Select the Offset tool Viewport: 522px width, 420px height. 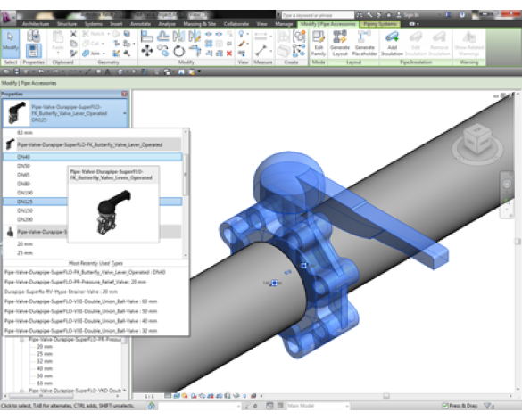click(162, 36)
